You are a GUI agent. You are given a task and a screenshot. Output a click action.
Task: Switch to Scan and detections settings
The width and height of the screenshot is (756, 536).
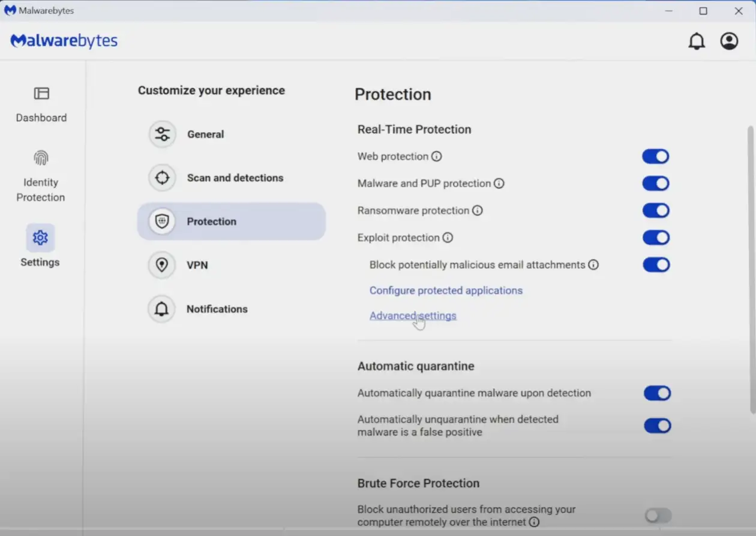[x=235, y=178]
